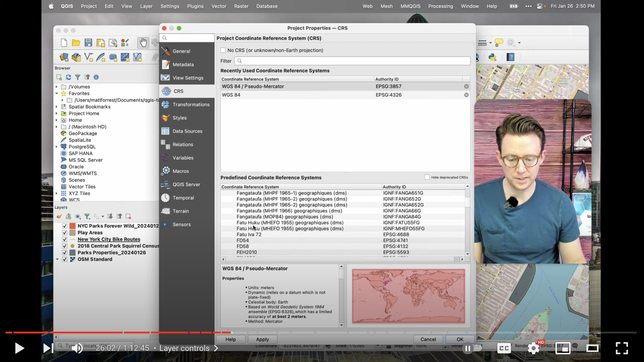The width and height of the screenshot is (644, 362).
Task: Toggle OSM Standard layer visibility
Action: 65,260
